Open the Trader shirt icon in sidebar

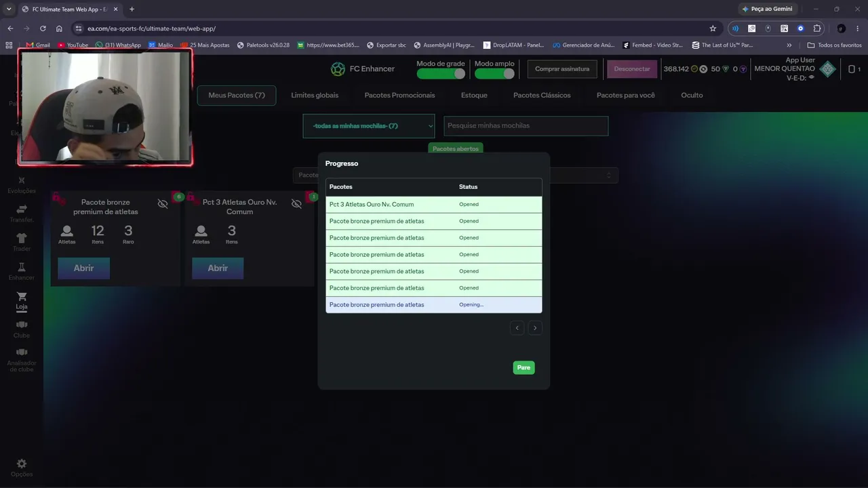22,238
